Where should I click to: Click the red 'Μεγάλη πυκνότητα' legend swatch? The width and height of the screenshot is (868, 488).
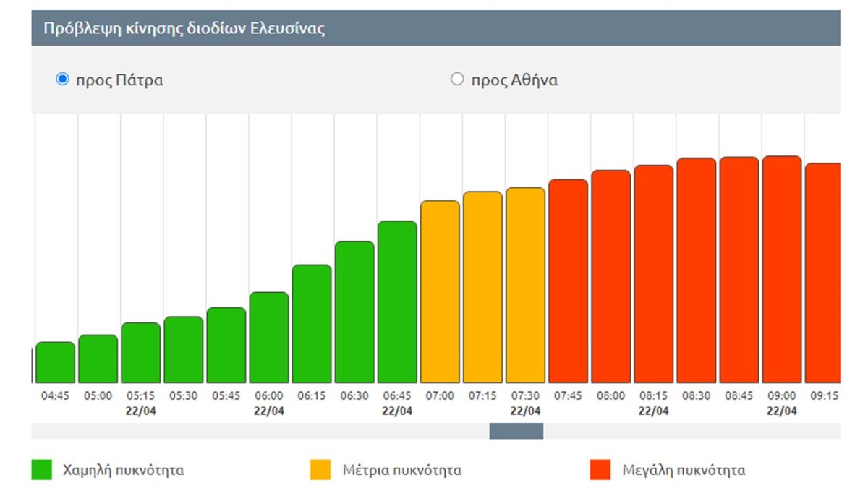pyautogui.click(x=601, y=470)
